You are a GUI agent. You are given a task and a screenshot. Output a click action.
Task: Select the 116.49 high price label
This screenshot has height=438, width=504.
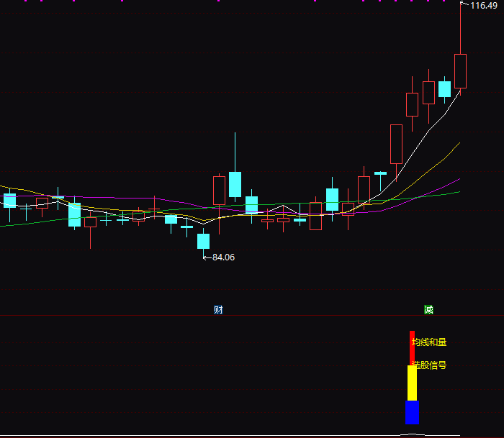484,6
